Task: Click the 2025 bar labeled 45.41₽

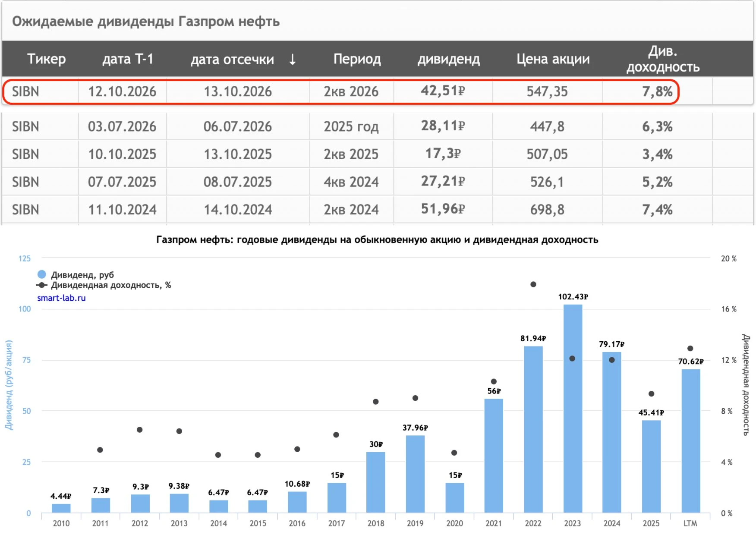Action: 651,466
